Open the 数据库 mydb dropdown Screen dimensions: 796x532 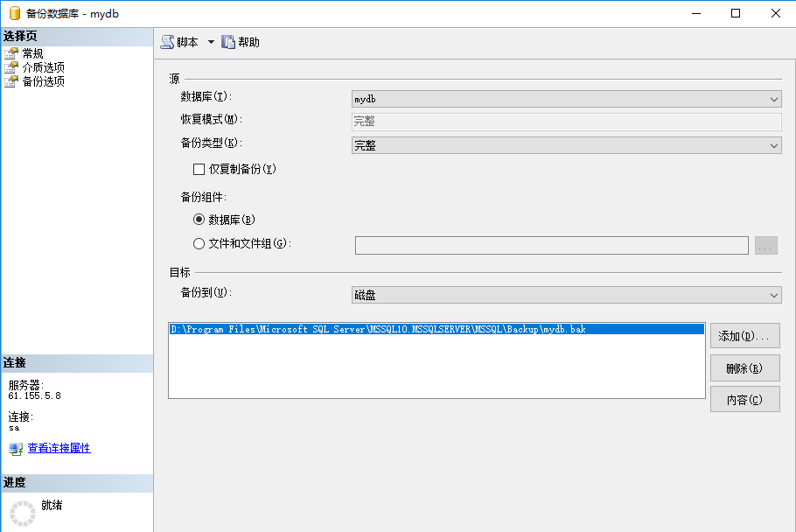pos(566,100)
